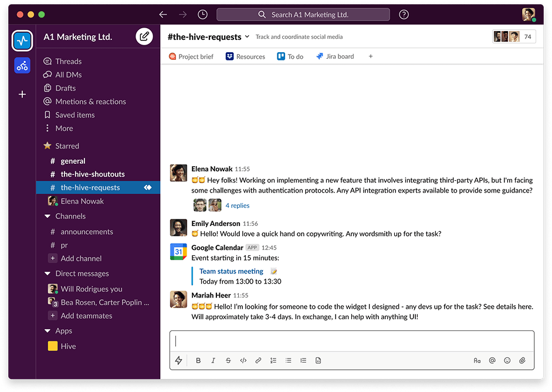This screenshot has width=552, height=392.
Task: Toggle italic formatting in message composer
Action: pyautogui.click(x=213, y=360)
